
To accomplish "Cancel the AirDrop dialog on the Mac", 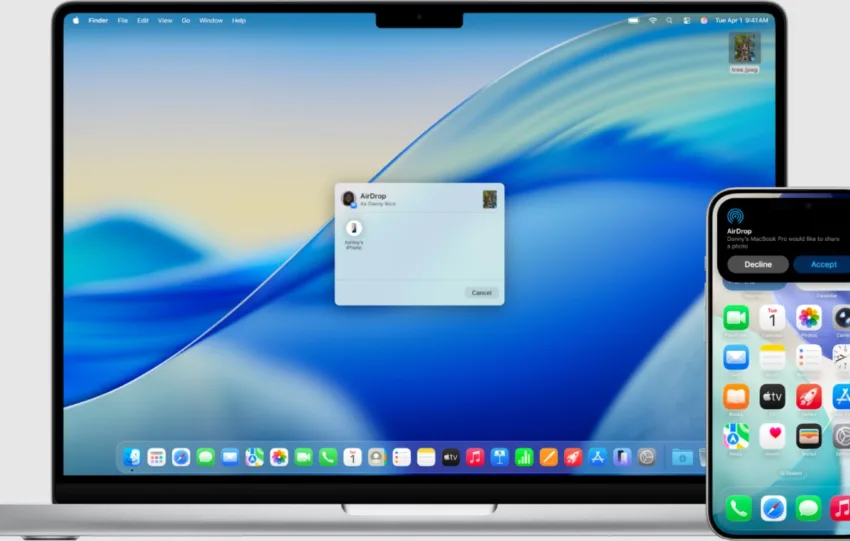I will coord(481,293).
